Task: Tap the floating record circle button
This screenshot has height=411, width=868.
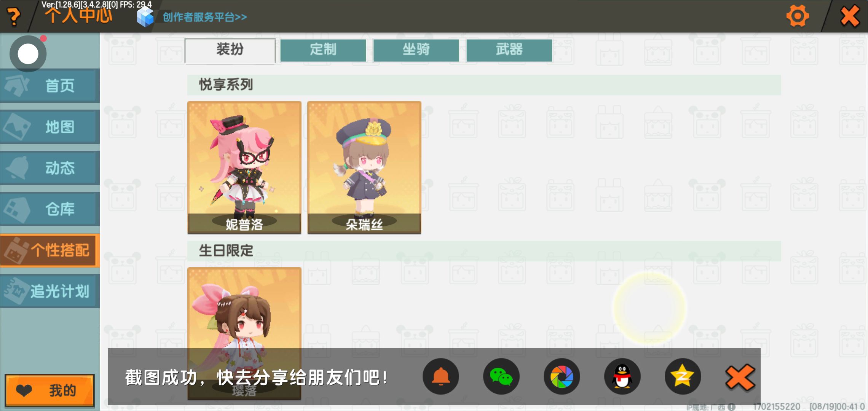Action: [x=28, y=54]
